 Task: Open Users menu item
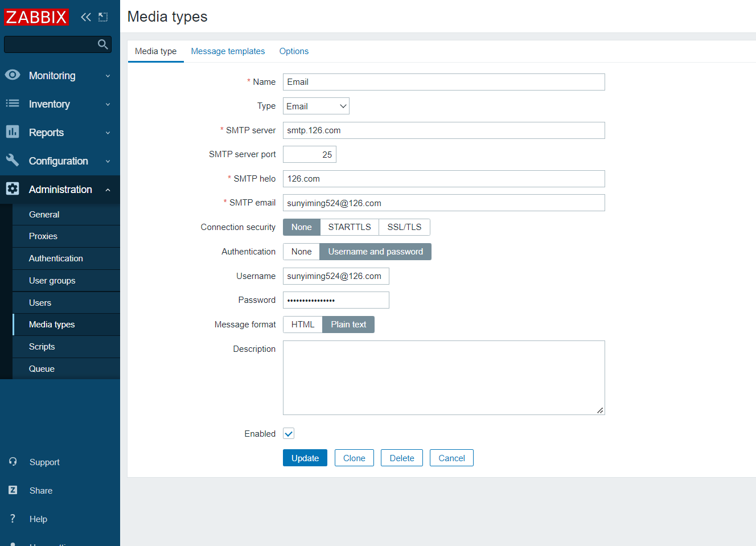(66, 303)
